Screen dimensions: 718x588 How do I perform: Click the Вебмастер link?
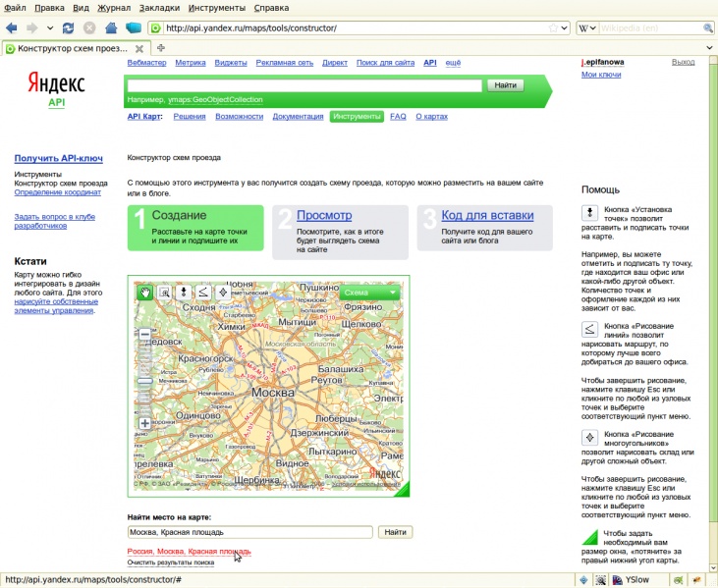(146, 63)
